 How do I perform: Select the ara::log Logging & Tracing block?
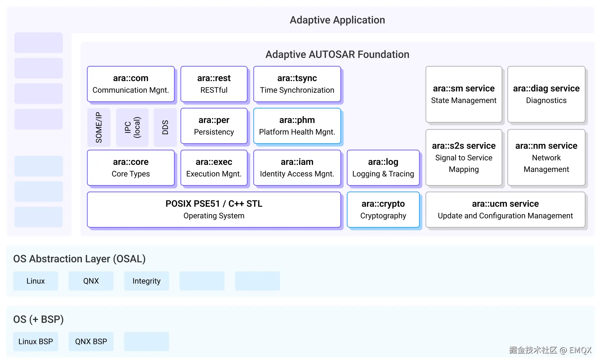[383, 168]
